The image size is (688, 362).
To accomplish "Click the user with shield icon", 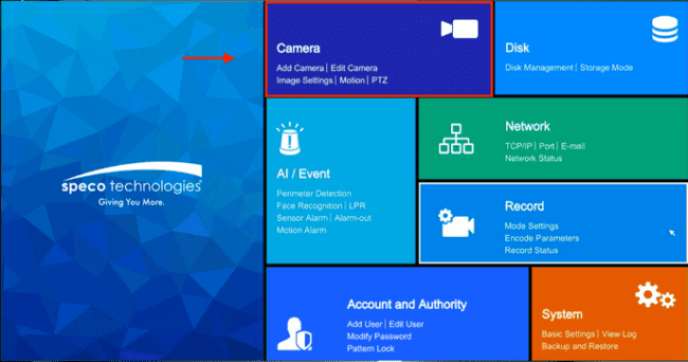I will click(x=295, y=333).
